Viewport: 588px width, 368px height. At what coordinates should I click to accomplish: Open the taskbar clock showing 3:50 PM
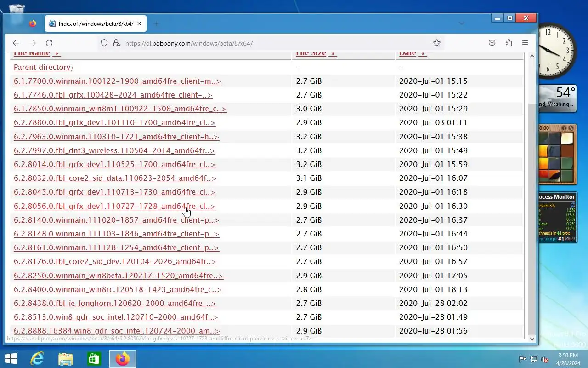coord(568,359)
